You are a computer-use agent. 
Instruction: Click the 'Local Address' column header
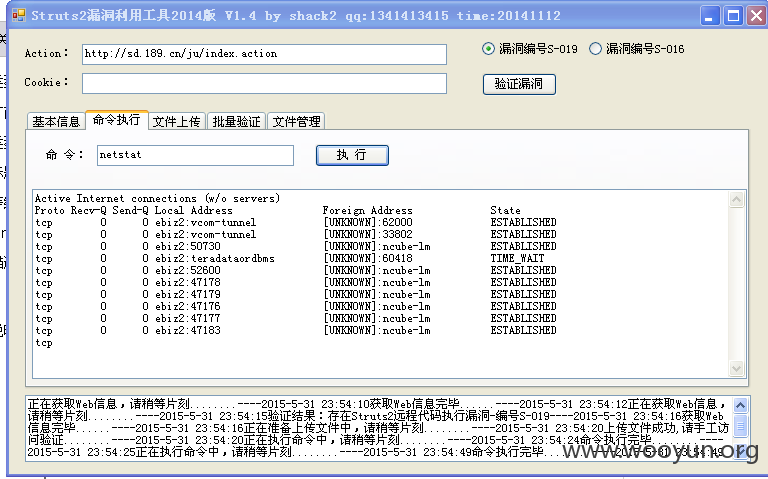[193, 210]
